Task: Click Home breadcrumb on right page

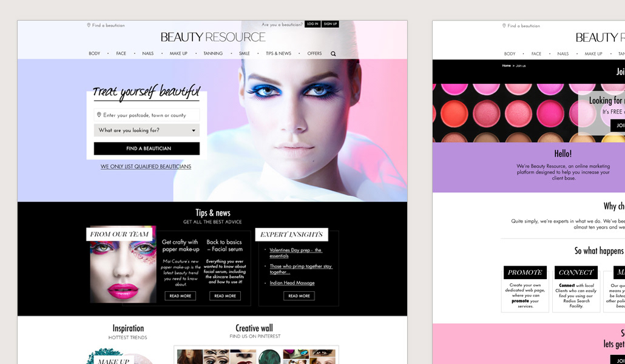Action: pyautogui.click(x=506, y=66)
